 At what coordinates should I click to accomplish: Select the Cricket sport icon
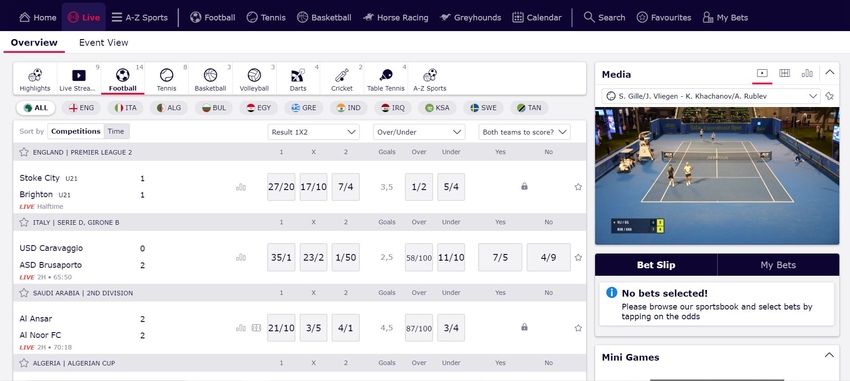342,79
